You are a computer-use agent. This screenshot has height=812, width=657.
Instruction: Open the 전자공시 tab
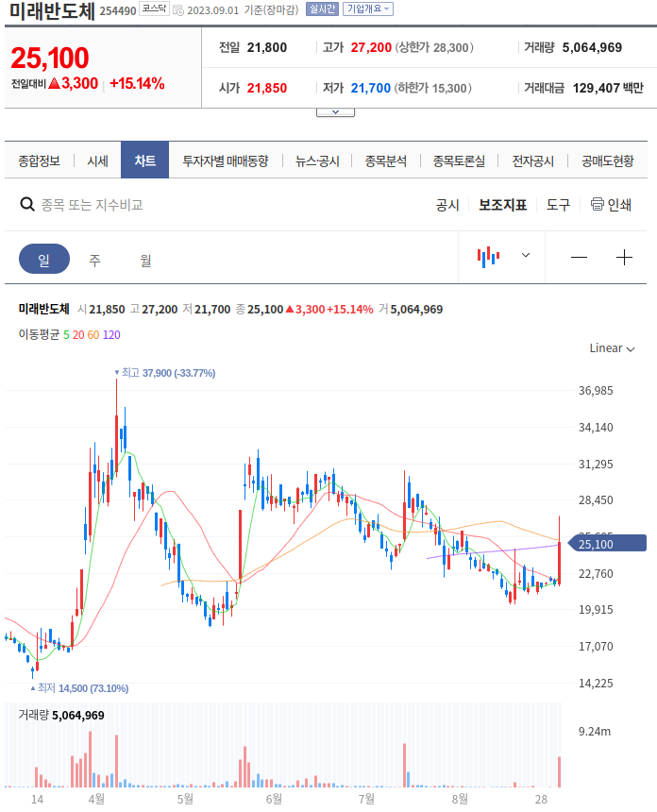(533, 161)
